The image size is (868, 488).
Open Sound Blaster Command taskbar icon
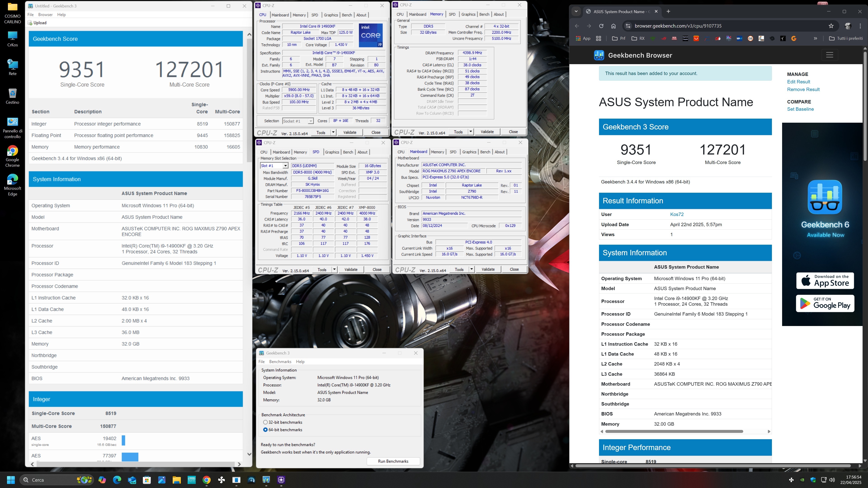(x=192, y=480)
